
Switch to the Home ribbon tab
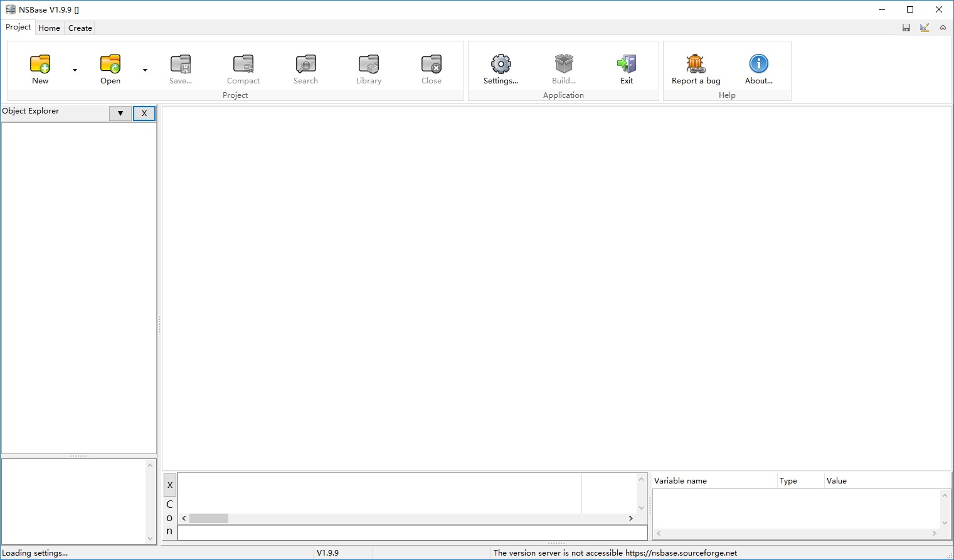pyautogui.click(x=49, y=28)
